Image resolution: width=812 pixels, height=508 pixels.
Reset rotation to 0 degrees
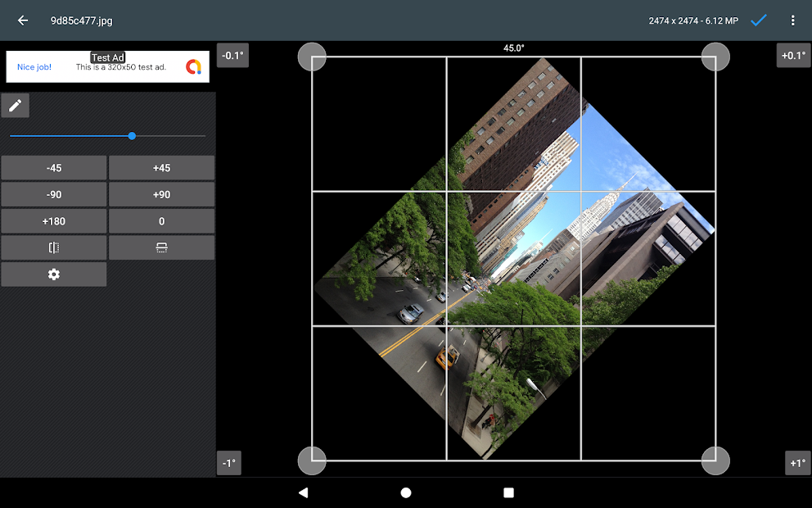tap(161, 220)
